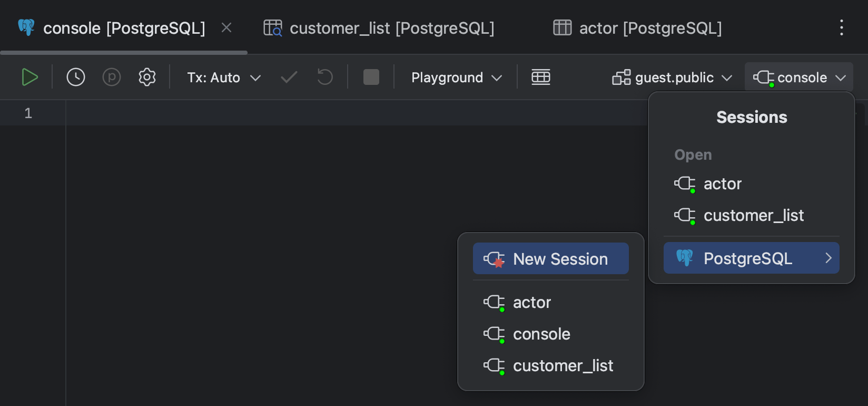The image size is (868, 406).
Task: Select actor session under Open
Action: pyautogui.click(x=722, y=184)
